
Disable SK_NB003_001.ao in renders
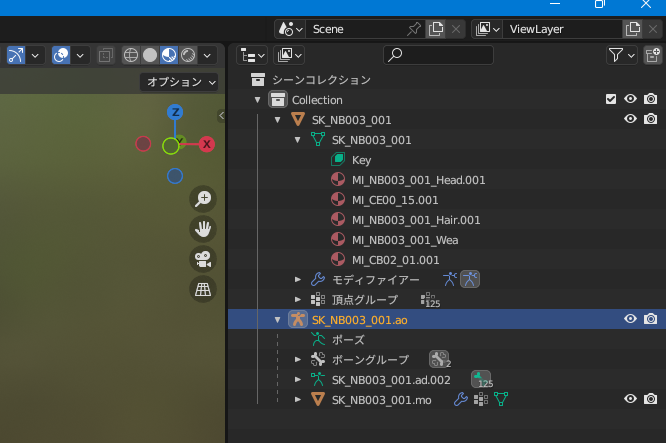(650, 319)
